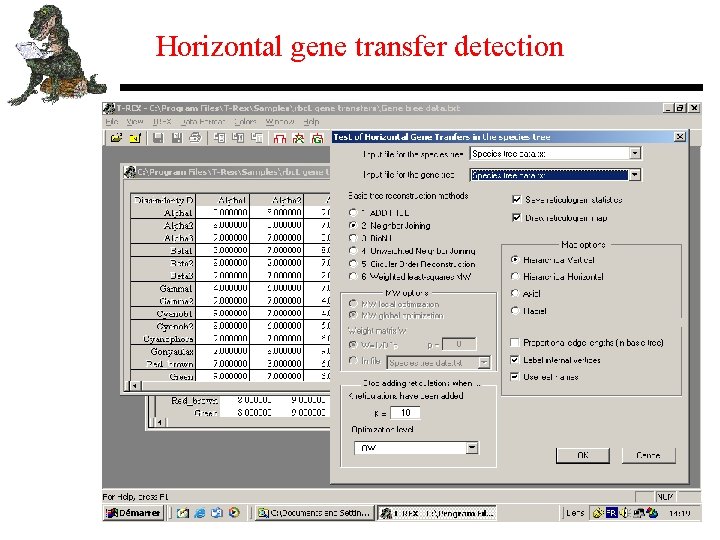The width and height of the screenshot is (720, 540).
Task: Click the p = weight input field
Action: [x=459, y=344]
